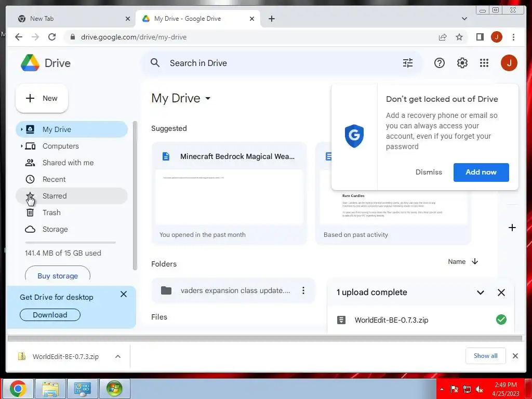Click the taskbar clock showing 2:49 PM
Image resolution: width=532 pixels, height=399 pixels.
pos(506,389)
